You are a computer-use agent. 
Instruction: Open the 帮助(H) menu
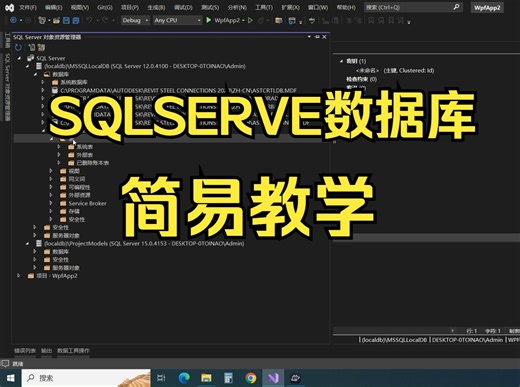(x=346, y=7)
